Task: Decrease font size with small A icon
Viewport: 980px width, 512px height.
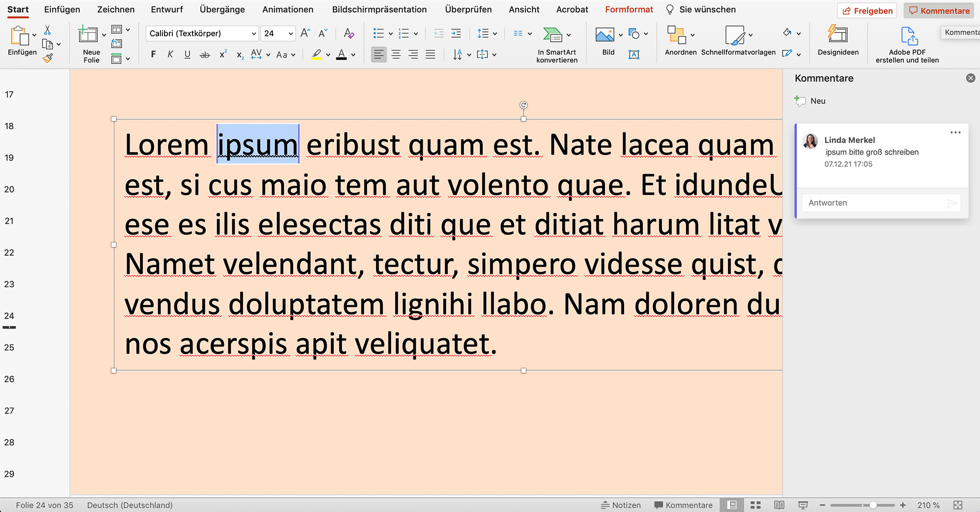Action: 323,33
